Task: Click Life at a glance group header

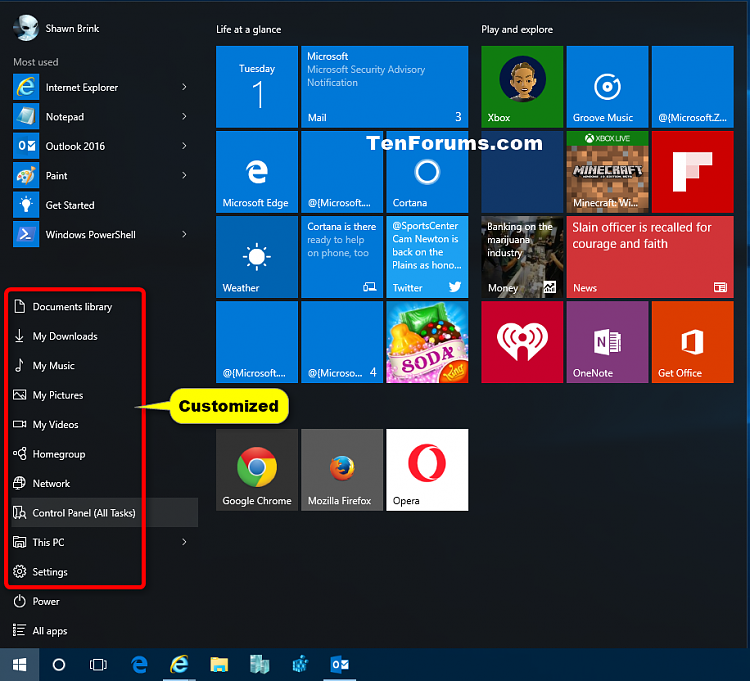Action: point(249,30)
